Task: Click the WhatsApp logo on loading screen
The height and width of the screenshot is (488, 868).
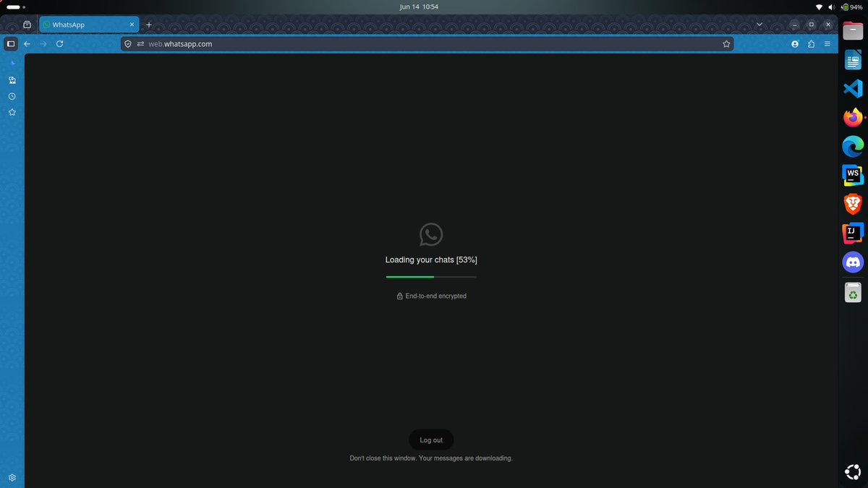Action: tap(431, 234)
